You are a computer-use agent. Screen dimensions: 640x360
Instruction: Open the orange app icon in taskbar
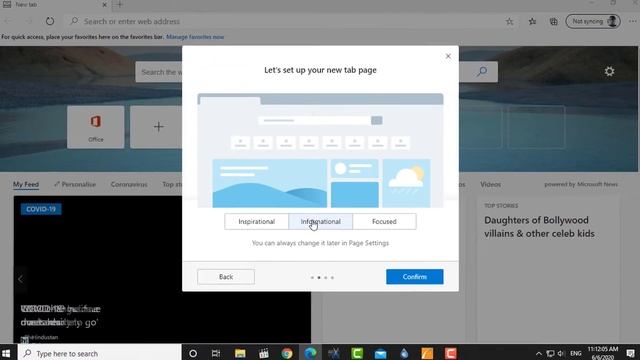[x=427, y=353]
